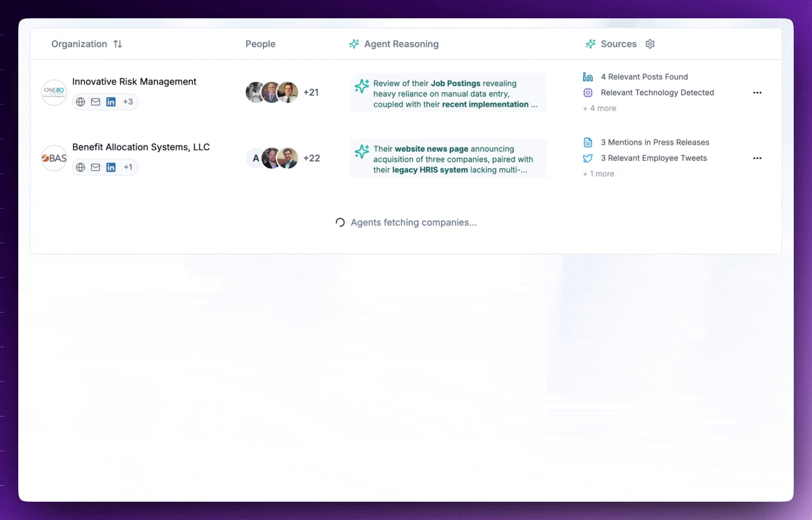
Task: Open Innovative Risk Management's LinkedIn icon
Action: pos(111,102)
